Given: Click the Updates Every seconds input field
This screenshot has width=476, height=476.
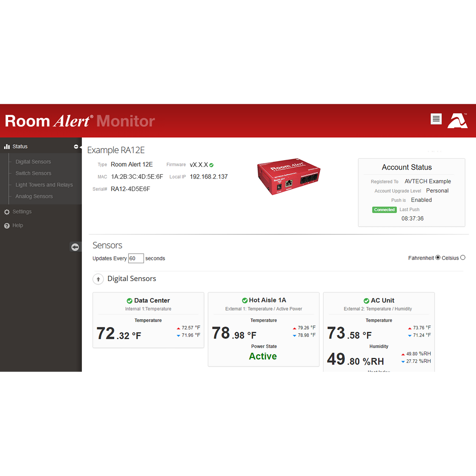Looking at the screenshot, I should coord(136,258).
